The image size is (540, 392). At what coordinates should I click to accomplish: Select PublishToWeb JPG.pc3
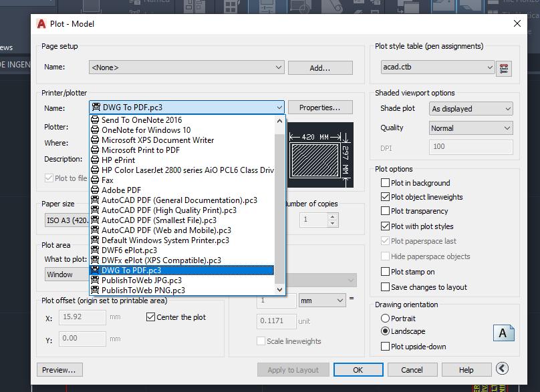coord(182,280)
